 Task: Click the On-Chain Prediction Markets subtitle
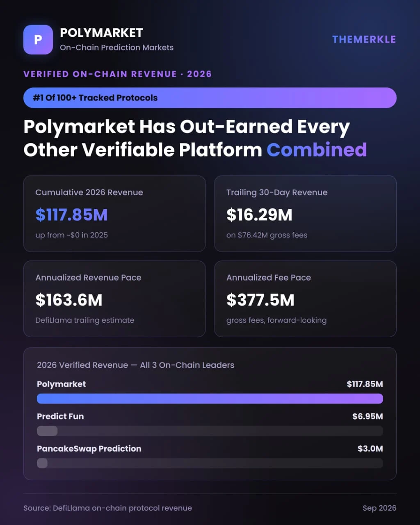click(x=116, y=48)
